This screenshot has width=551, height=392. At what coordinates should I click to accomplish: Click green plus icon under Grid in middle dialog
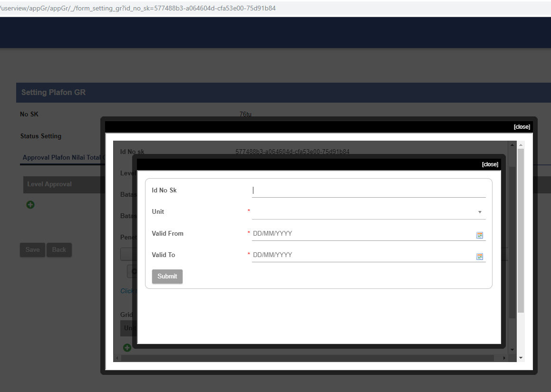coord(127,348)
